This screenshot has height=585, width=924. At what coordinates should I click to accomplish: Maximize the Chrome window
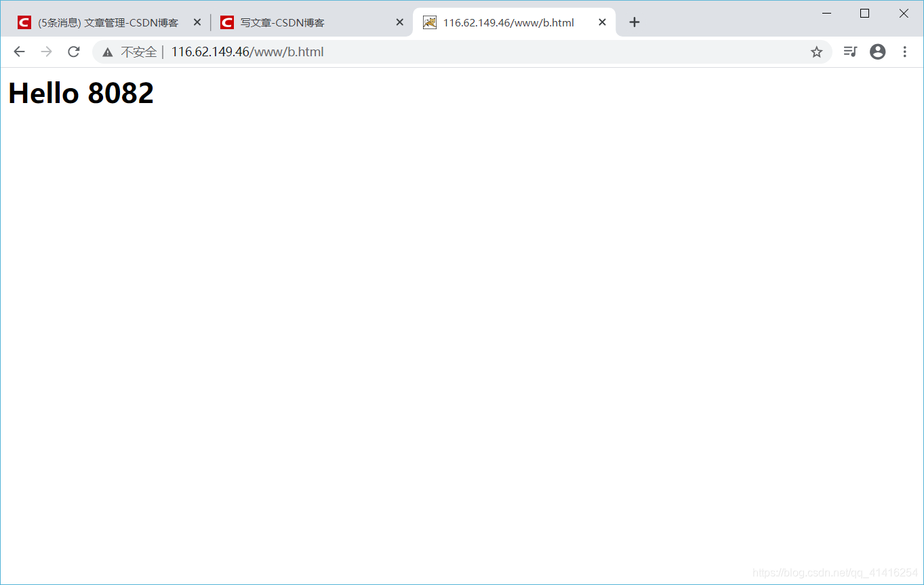click(x=864, y=13)
